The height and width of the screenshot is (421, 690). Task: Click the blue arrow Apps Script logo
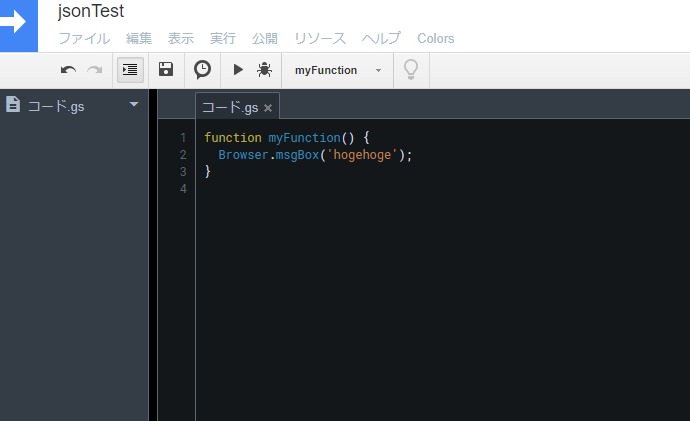[18, 25]
